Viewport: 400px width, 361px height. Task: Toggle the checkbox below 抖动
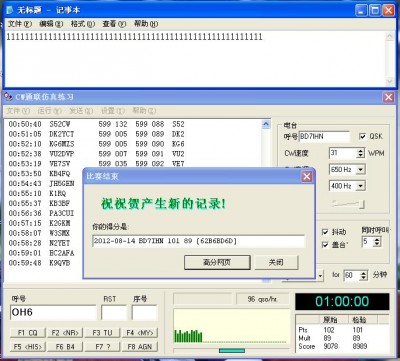coord(325,245)
